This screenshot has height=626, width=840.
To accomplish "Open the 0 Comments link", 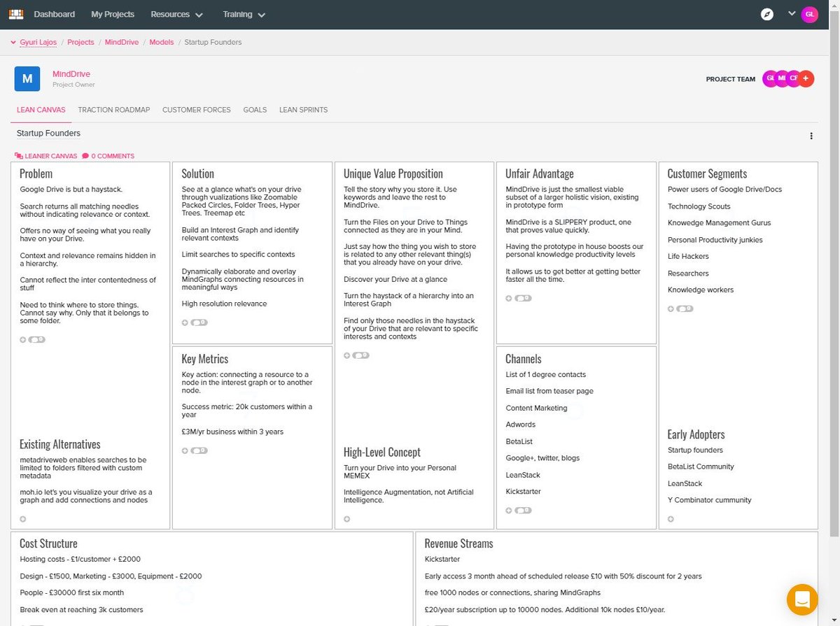I will coord(108,156).
